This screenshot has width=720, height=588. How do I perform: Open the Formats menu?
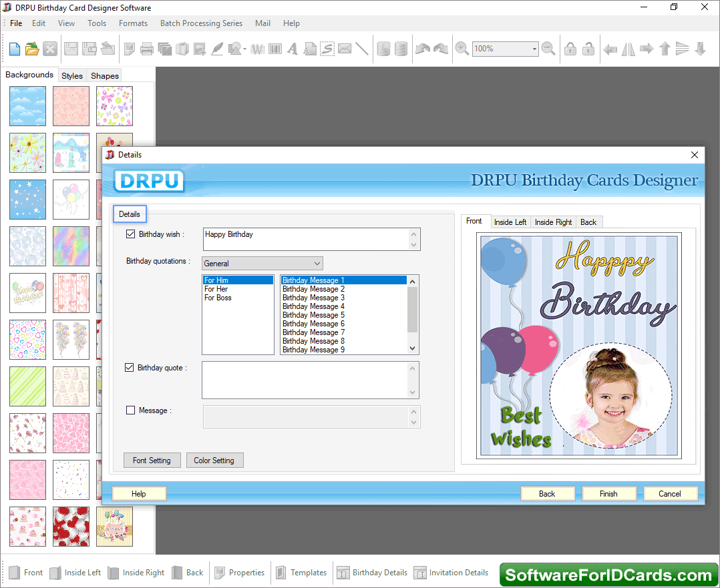tap(133, 23)
